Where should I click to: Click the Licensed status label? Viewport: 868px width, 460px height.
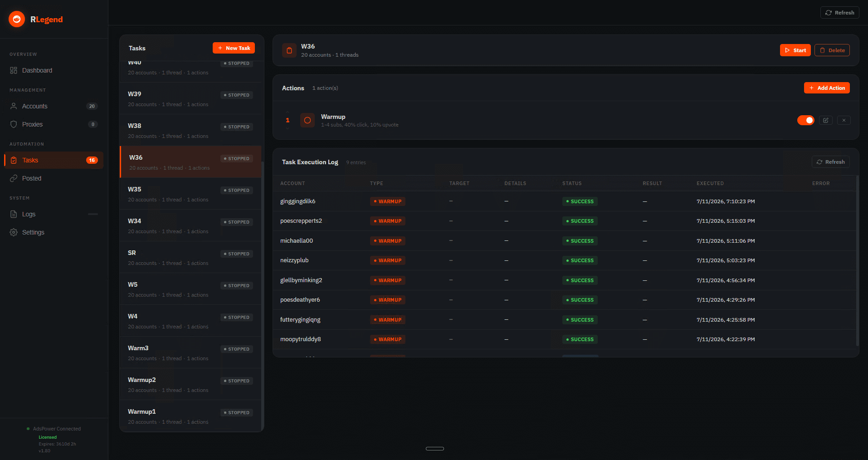point(48,437)
